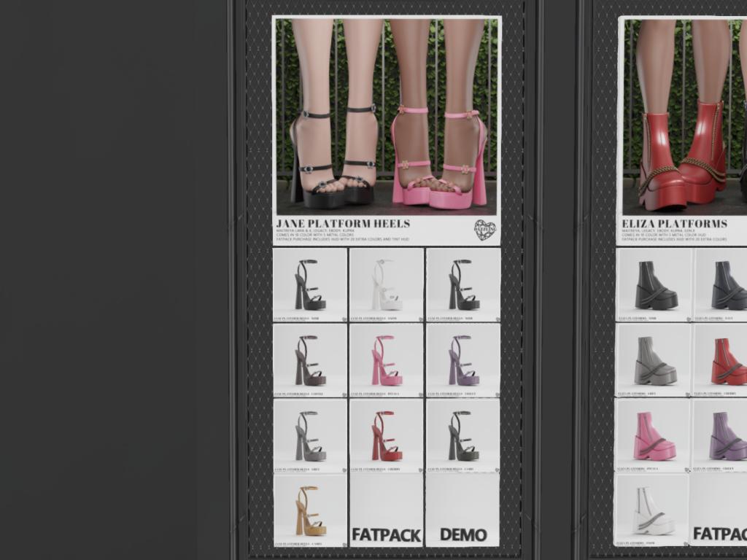Pick the coffee brown Jane heels

click(310, 359)
